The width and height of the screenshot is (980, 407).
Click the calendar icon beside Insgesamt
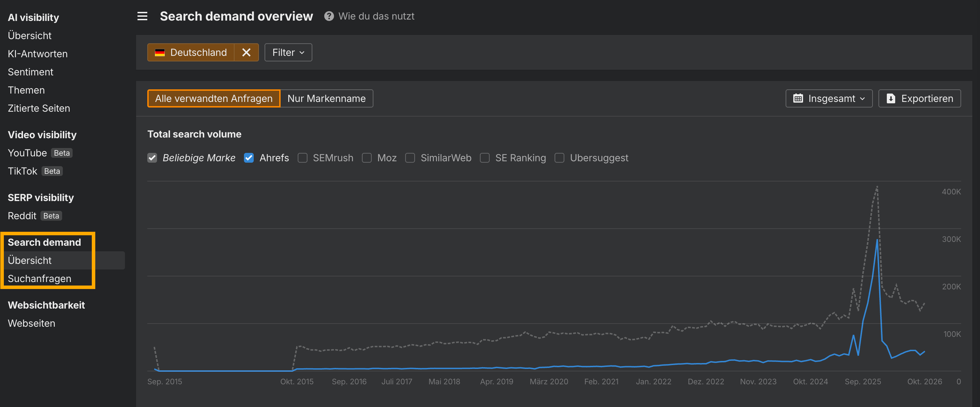pyautogui.click(x=798, y=98)
